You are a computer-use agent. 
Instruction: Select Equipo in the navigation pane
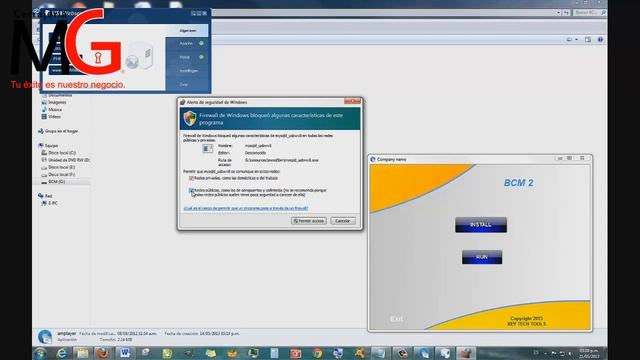tap(48, 146)
